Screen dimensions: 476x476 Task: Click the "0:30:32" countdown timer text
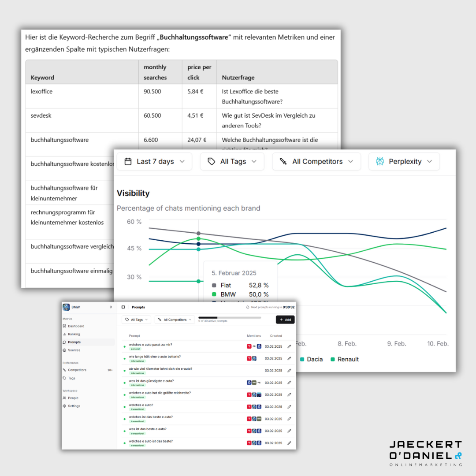point(289,307)
